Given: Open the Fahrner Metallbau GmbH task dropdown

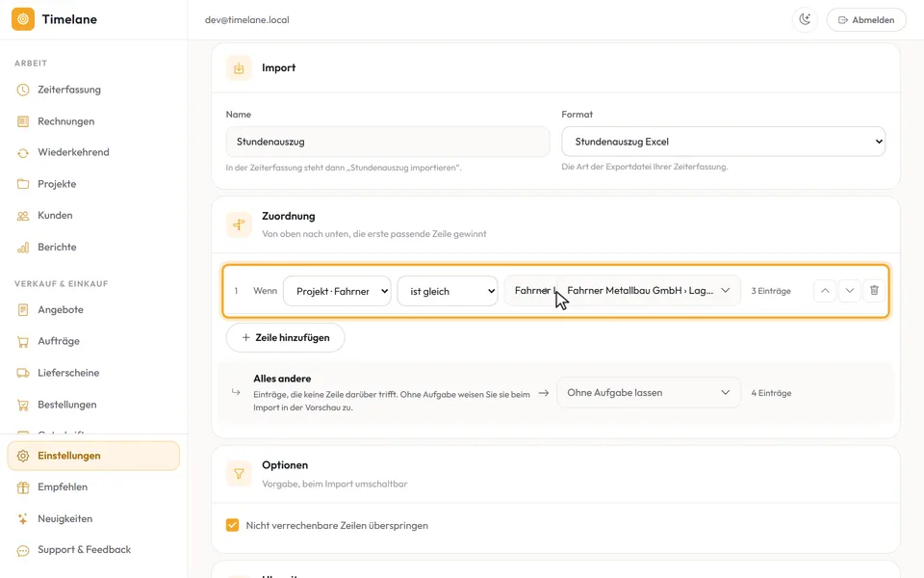Looking at the screenshot, I should tap(648, 291).
